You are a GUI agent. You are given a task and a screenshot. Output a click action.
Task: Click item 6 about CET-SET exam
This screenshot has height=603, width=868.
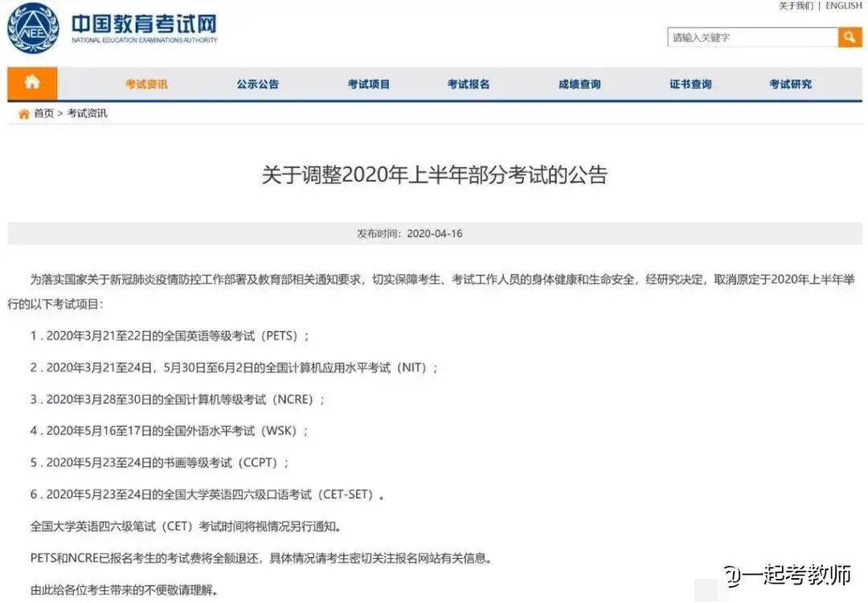[207, 494]
